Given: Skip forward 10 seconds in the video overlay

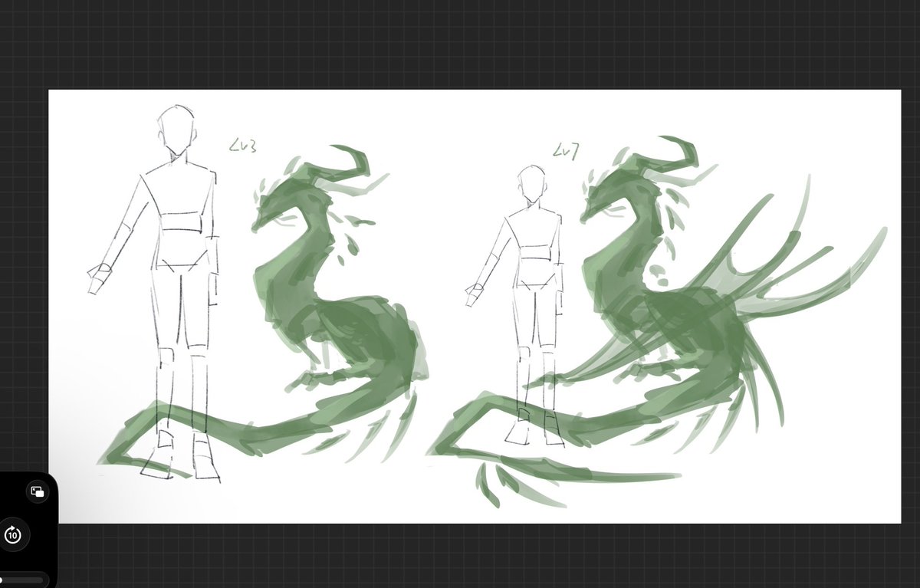Looking at the screenshot, I should point(12,534).
